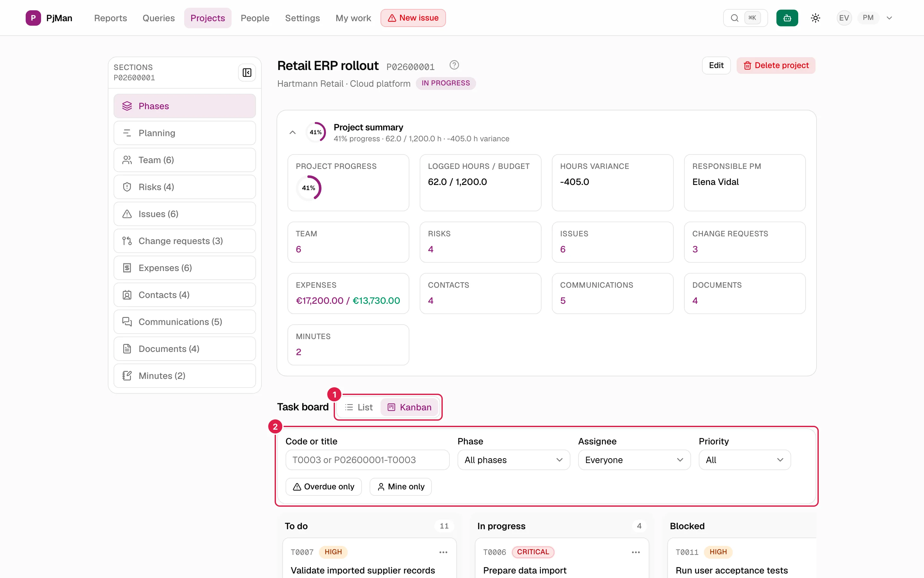Go to People in top navigation

255,18
